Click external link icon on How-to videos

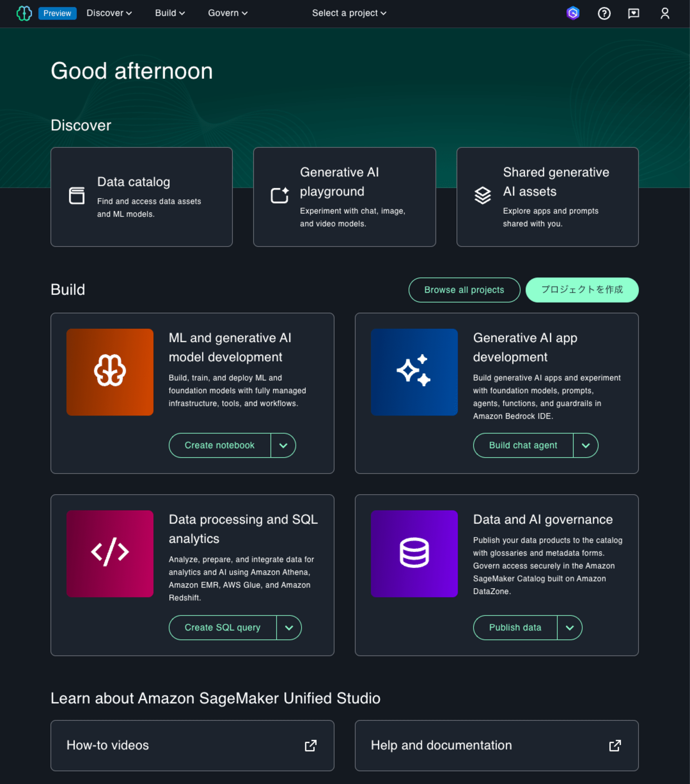click(310, 745)
